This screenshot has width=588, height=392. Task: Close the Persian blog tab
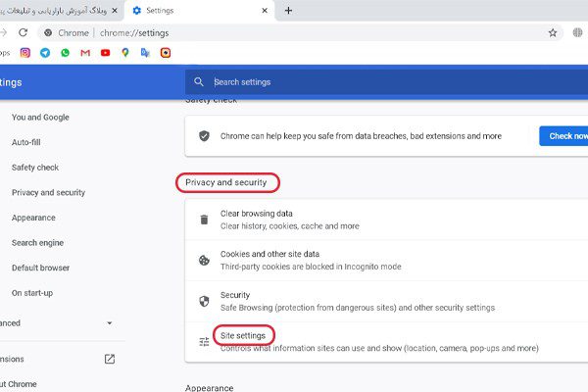(115, 11)
